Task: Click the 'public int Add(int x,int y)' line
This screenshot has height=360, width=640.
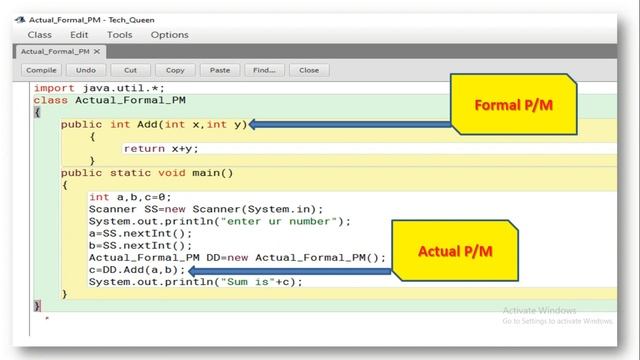Action: tap(154, 124)
